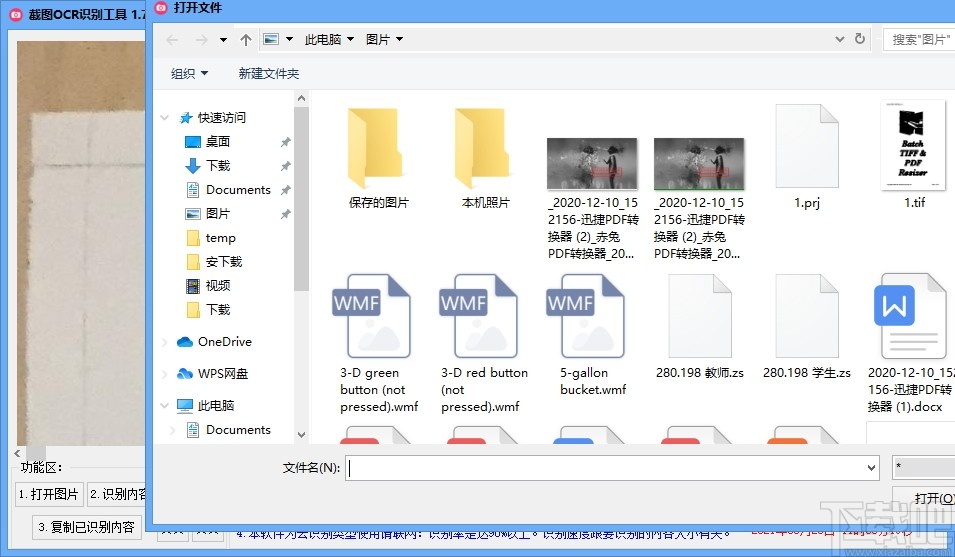
Task: Click 3.复制已识别内容 in OCR tool
Action: (86, 527)
